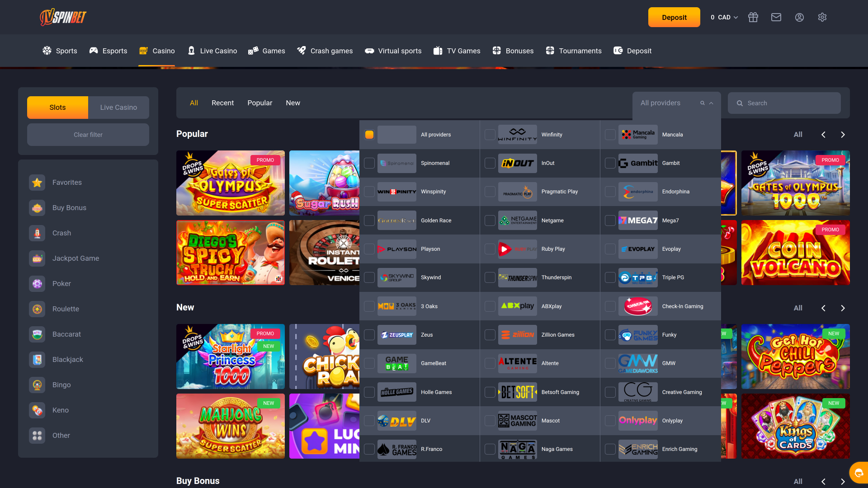868x488 pixels.
Task: Open the live chat bubble icon
Action: pyautogui.click(x=858, y=473)
